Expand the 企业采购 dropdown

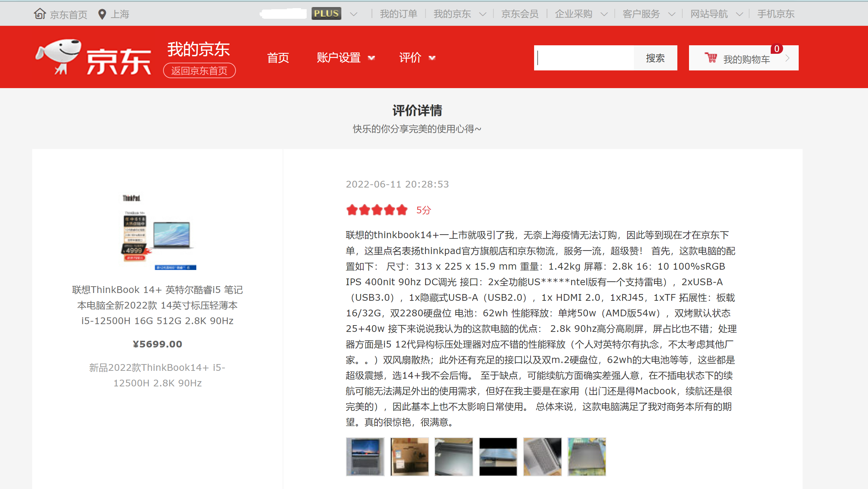[604, 14]
